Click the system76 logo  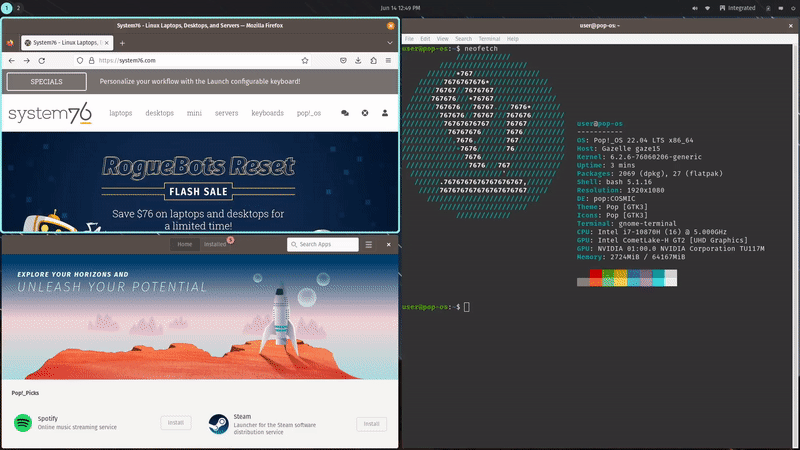(50, 113)
